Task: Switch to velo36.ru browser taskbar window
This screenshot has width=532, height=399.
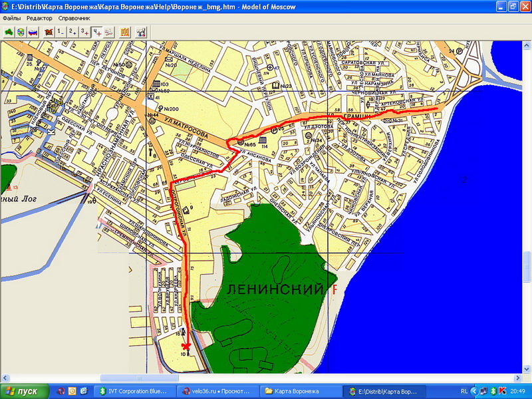Action: [217, 390]
